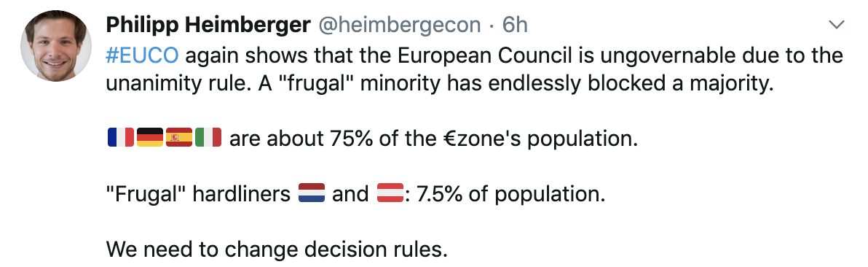The width and height of the screenshot is (868, 267).
Task: Click the Germany flag emoji
Action: pyautogui.click(x=149, y=137)
